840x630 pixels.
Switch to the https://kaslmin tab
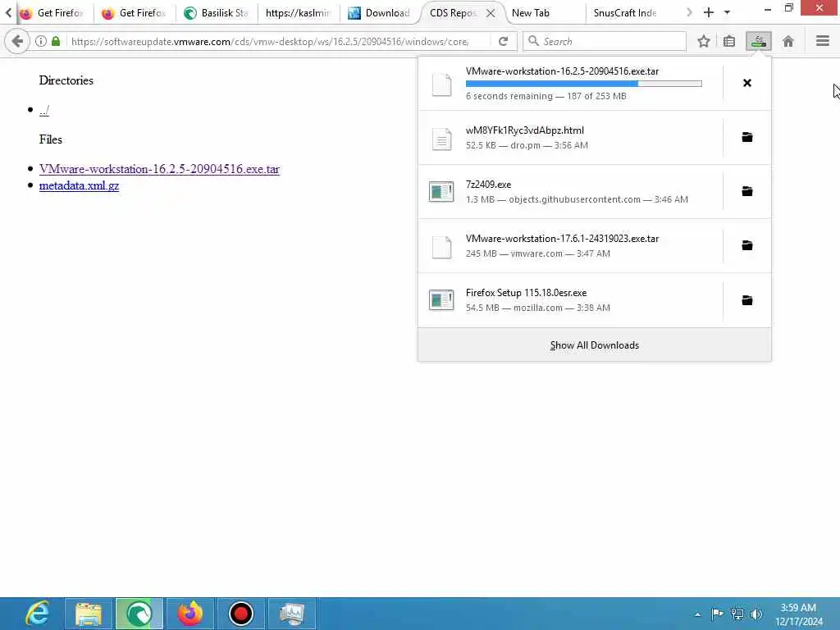(299, 13)
